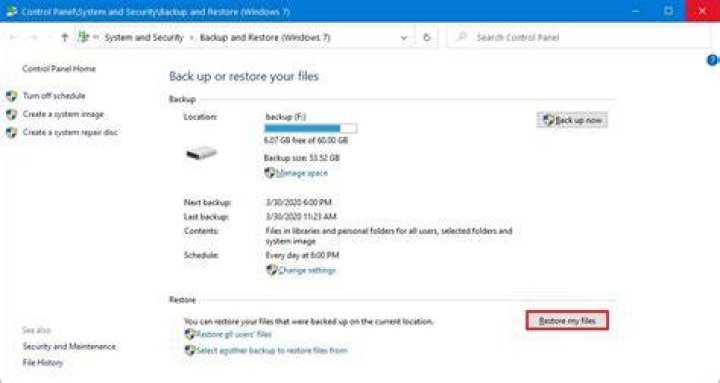Viewport: 720px width, 383px height.
Task: Open Create a system image
Action: [63, 114]
